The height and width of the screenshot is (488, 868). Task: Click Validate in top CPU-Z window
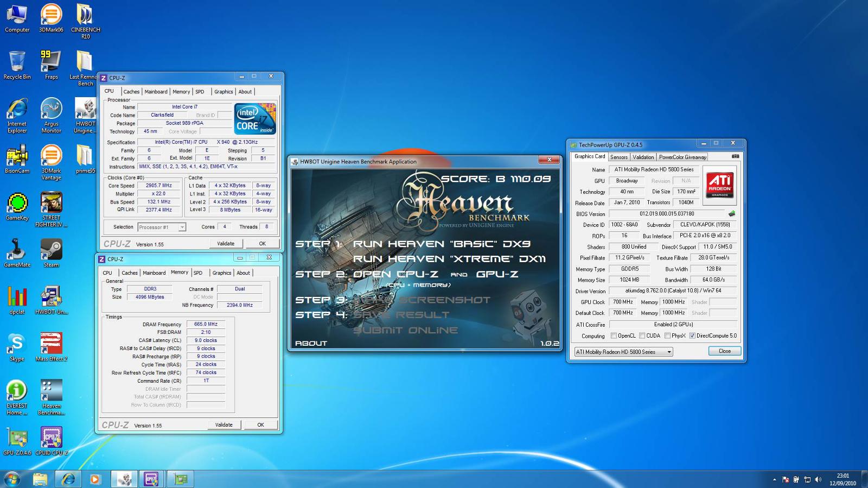point(226,244)
